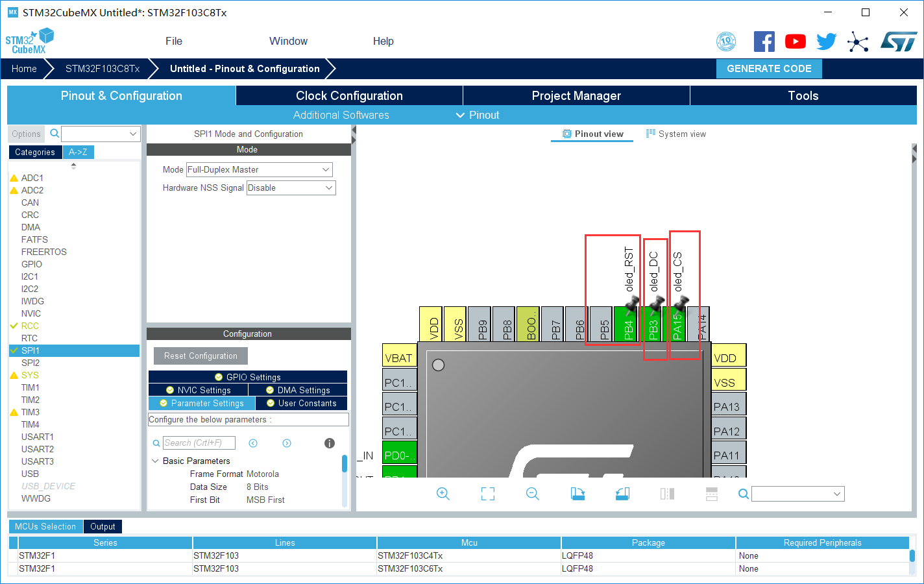
Task: Open the Help menu
Action: click(383, 41)
